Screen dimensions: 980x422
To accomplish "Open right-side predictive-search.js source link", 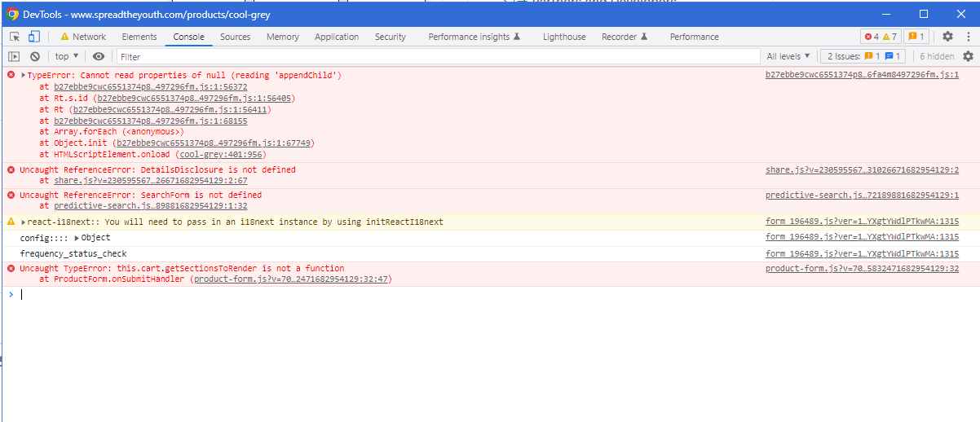I will [x=862, y=196].
